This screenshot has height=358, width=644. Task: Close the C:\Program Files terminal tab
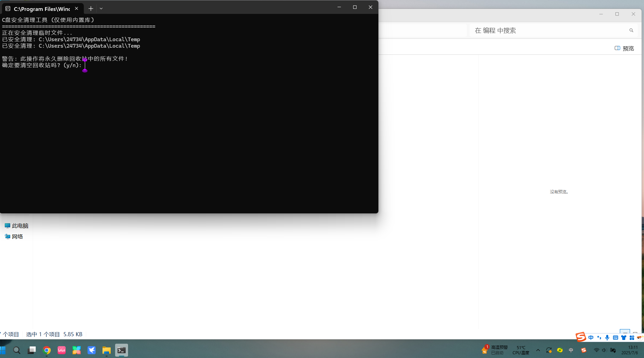77,9
